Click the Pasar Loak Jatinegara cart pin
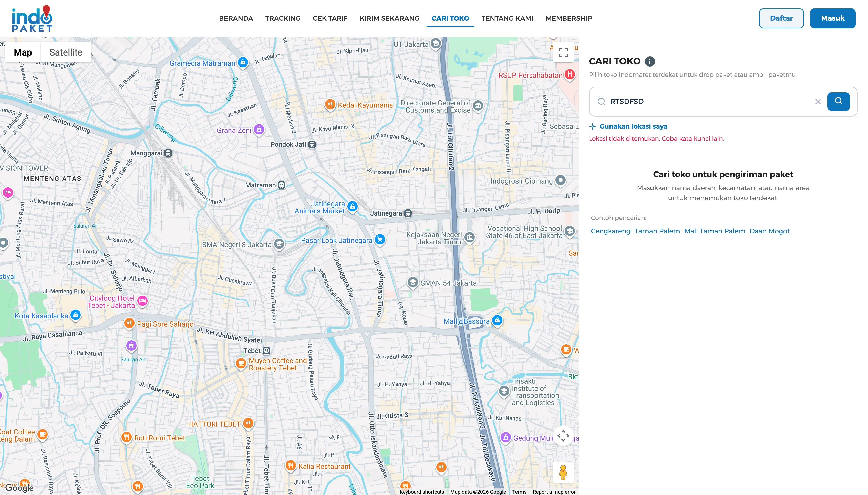 [380, 240]
